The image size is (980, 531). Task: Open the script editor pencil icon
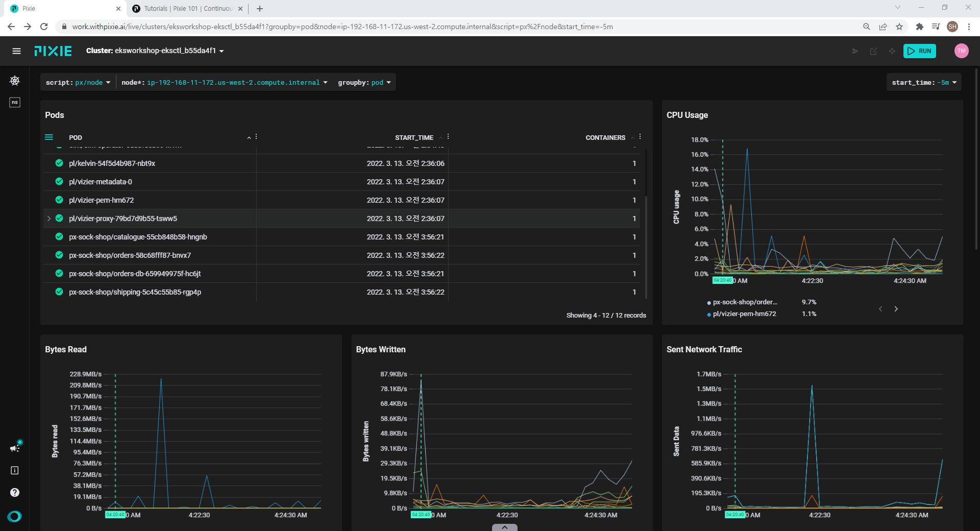point(873,51)
